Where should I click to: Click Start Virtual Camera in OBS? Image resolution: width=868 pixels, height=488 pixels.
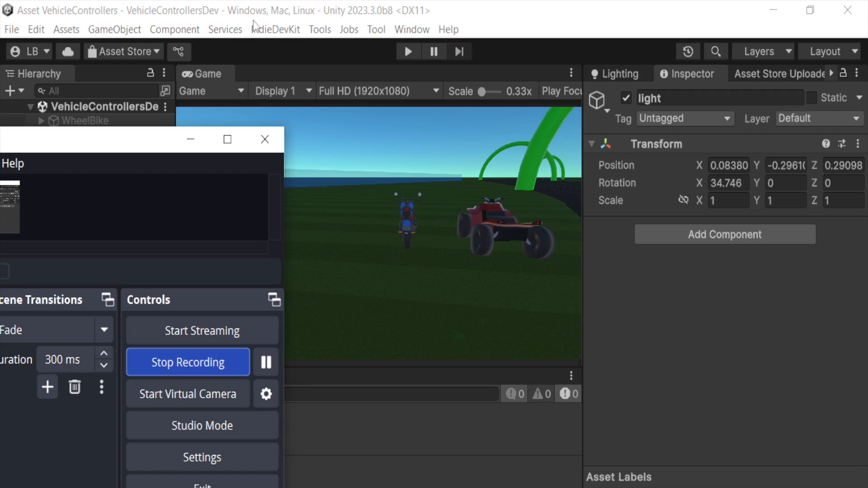tap(188, 394)
